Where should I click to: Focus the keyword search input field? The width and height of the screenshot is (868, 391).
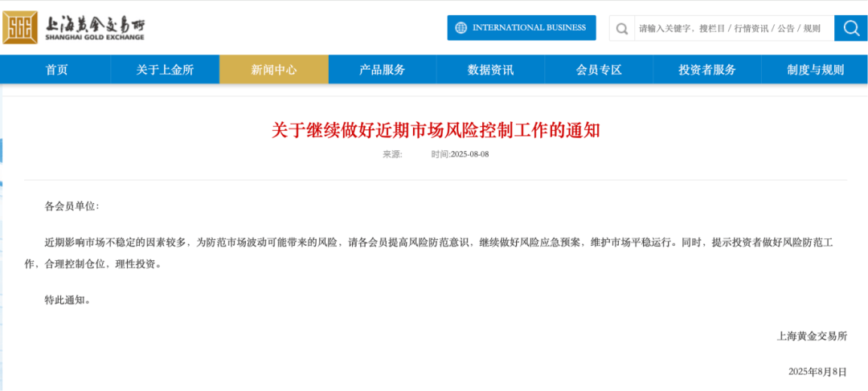pos(734,28)
